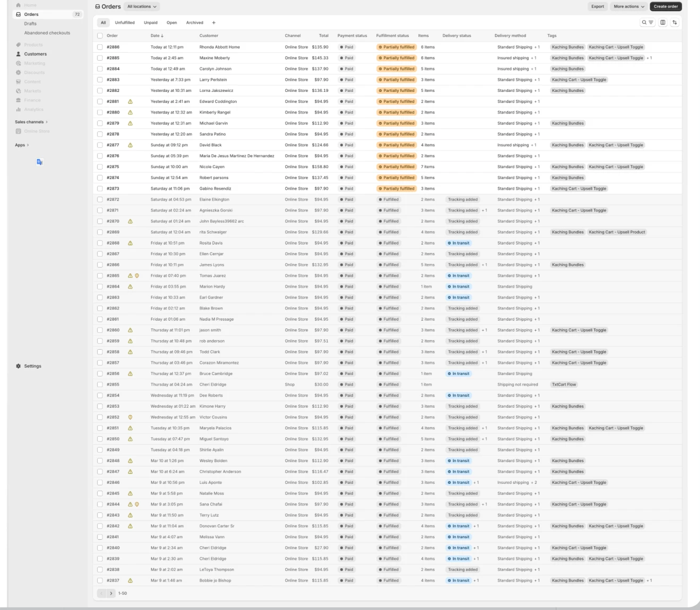Open the sort orders icon button
The width and height of the screenshot is (700, 610).
point(675,23)
